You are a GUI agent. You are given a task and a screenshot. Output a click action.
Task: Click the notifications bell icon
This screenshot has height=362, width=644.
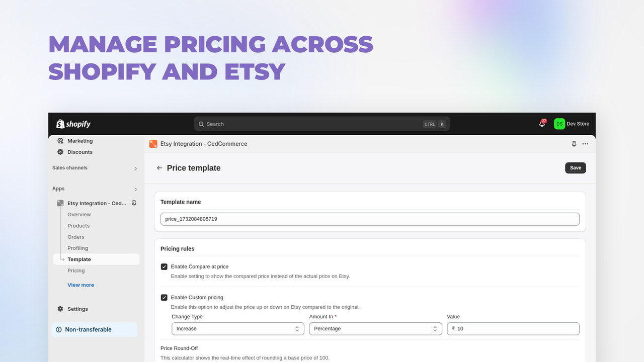[542, 124]
